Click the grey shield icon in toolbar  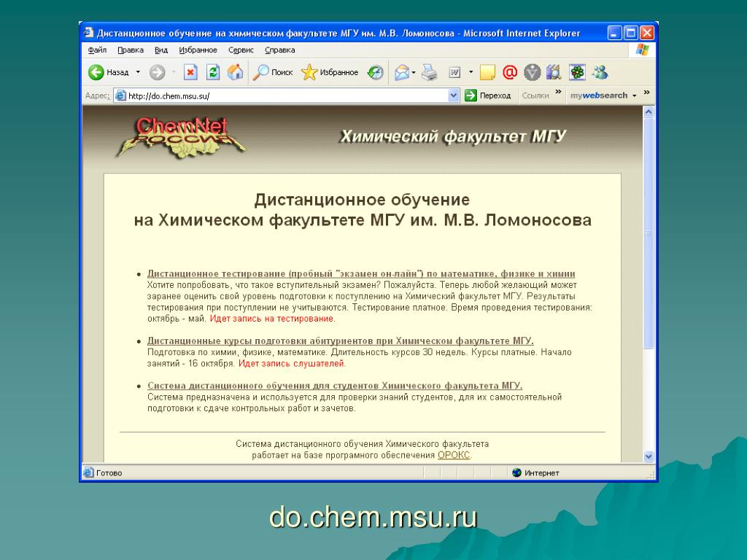(532, 72)
